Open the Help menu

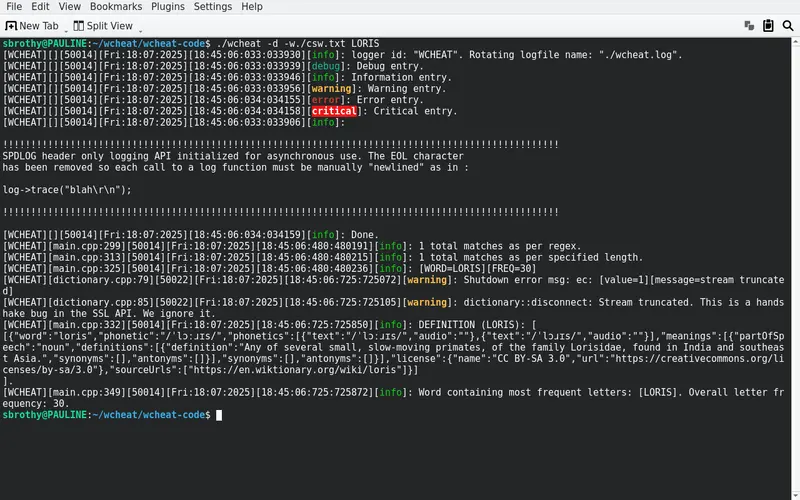pyautogui.click(x=252, y=7)
